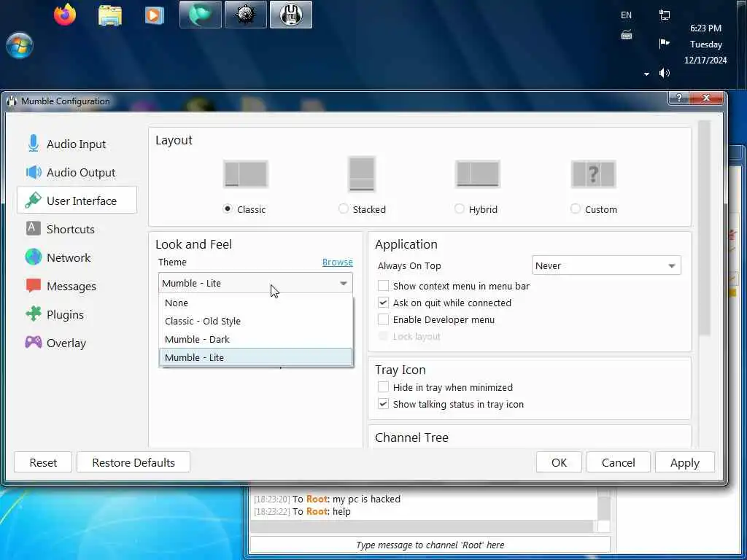Click the Stacked layout thumbnail
The width and height of the screenshot is (747, 560).
click(362, 174)
